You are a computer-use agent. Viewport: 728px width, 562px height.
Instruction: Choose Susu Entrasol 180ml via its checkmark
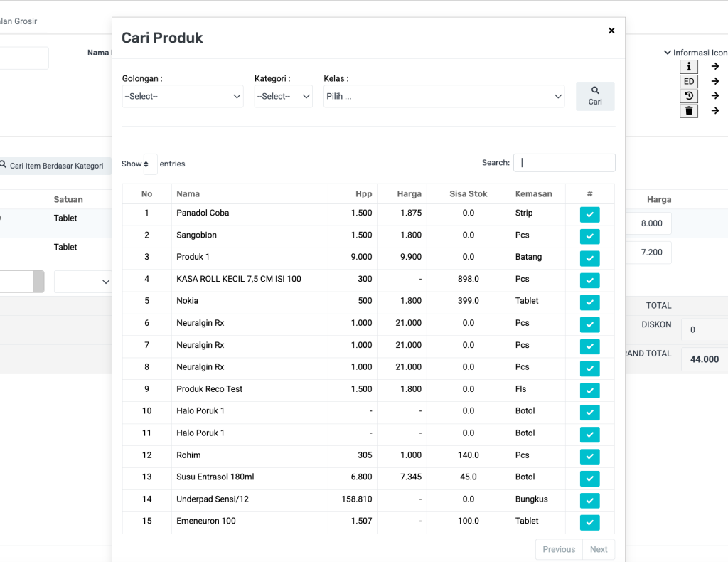(589, 478)
